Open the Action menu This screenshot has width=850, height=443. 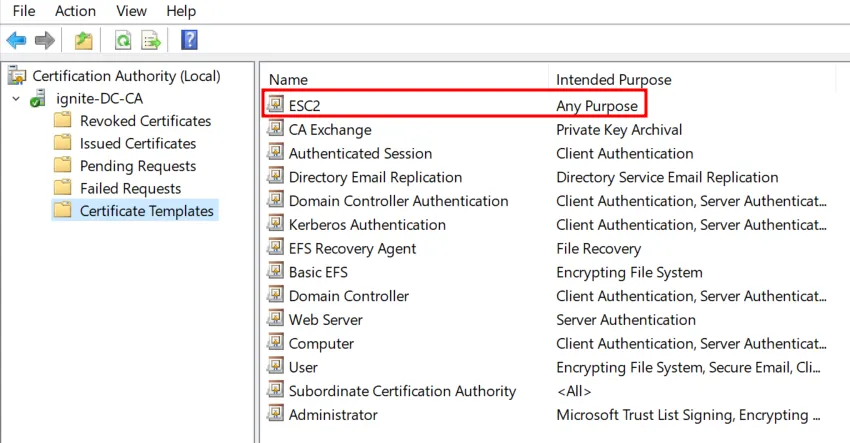pyautogui.click(x=75, y=11)
